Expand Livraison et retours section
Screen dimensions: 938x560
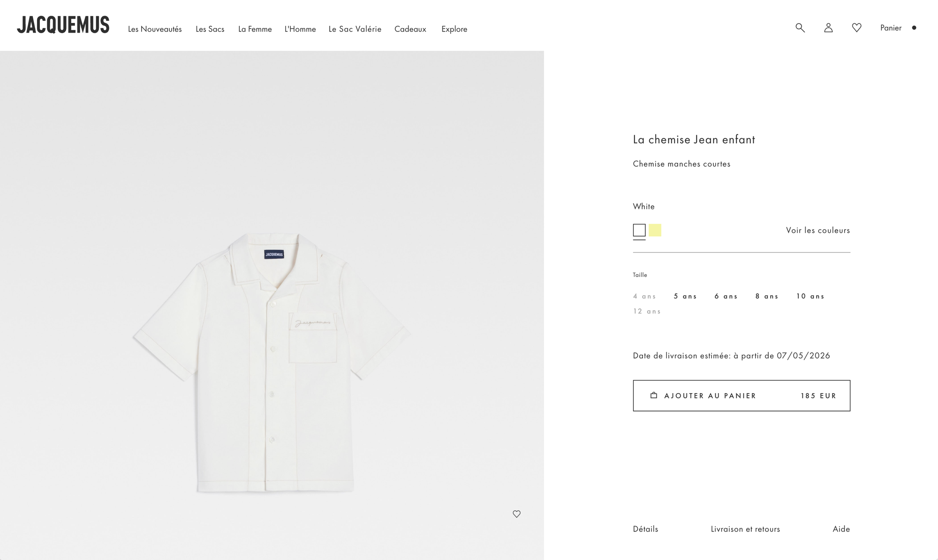745,529
